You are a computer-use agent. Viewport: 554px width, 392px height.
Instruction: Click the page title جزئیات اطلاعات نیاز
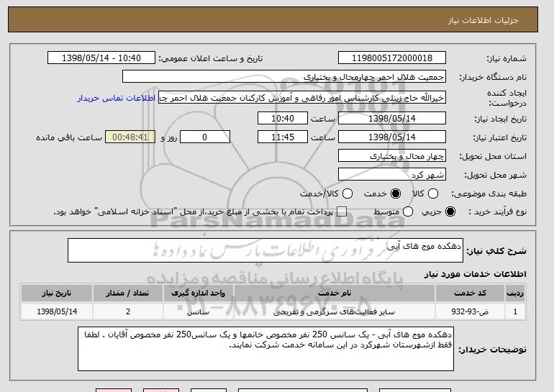coord(483,20)
